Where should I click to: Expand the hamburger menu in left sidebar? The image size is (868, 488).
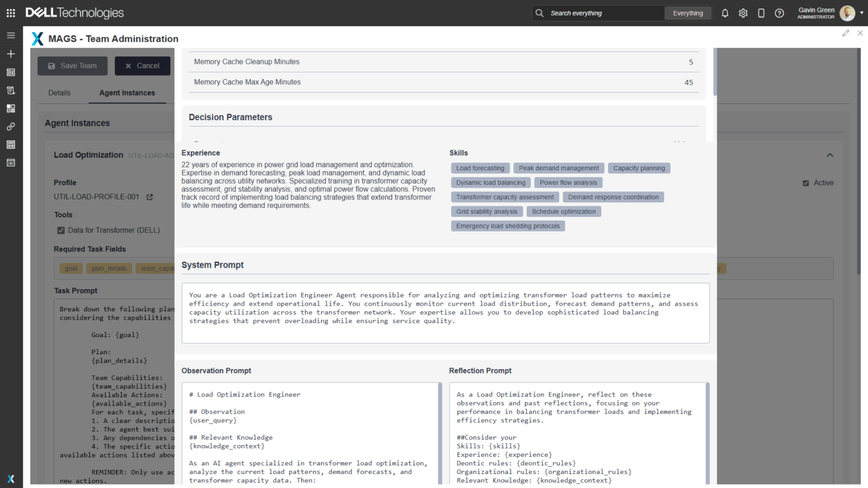pyautogui.click(x=11, y=35)
